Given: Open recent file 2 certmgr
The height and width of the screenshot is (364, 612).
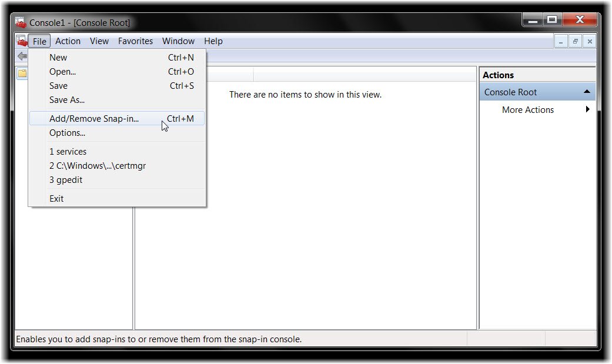Looking at the screenshot, I should [117, 166].
